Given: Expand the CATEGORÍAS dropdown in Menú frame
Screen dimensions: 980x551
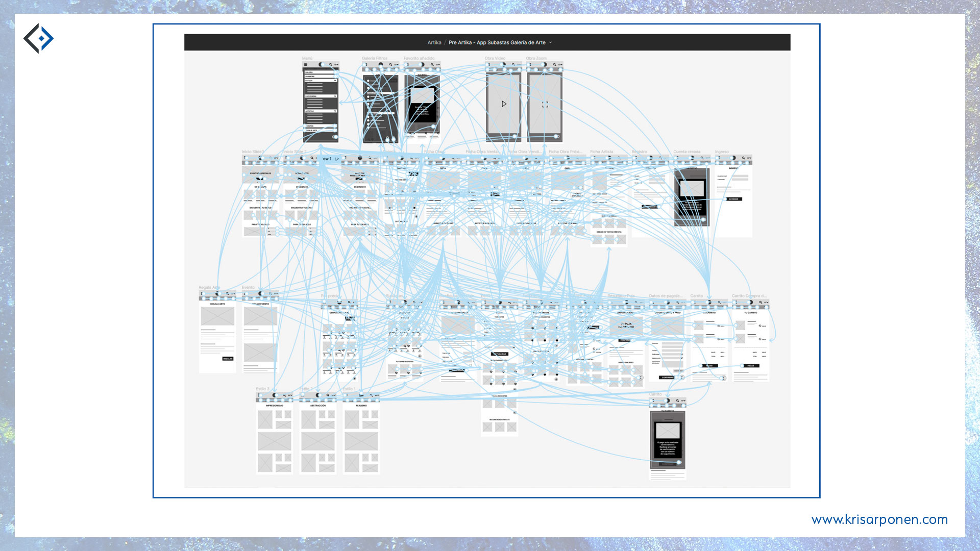Looking at the screenshot, I should coord(335,96).
